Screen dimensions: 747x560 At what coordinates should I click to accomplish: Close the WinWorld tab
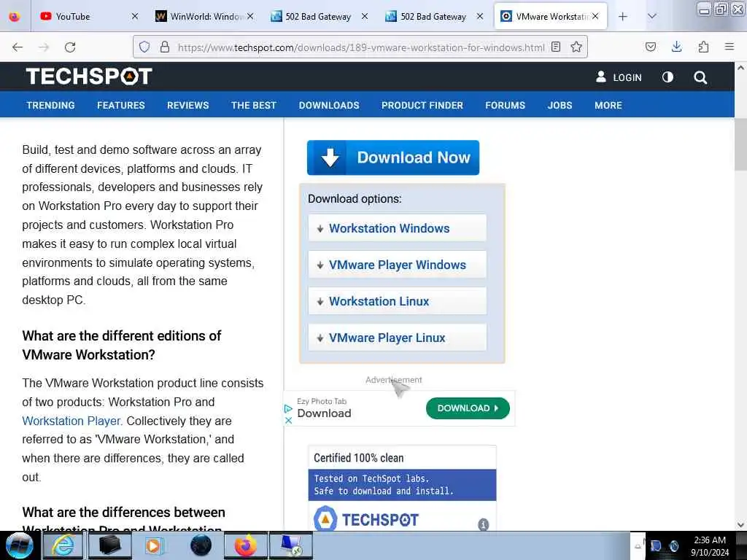[x=250, y=16]
